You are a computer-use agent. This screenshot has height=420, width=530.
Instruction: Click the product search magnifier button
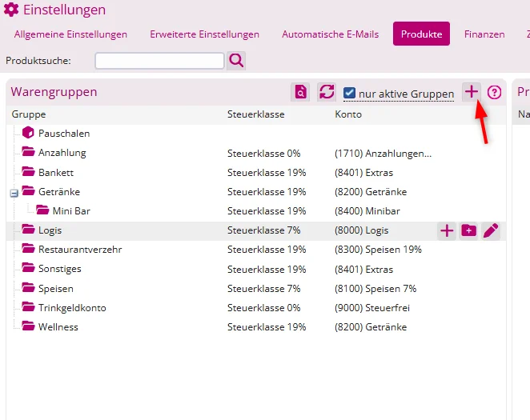coord(236,61)
